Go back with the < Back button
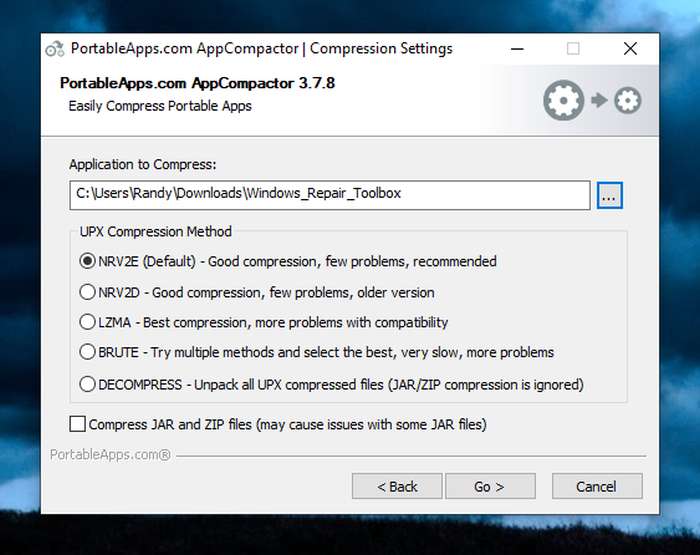 coord(397,486)
